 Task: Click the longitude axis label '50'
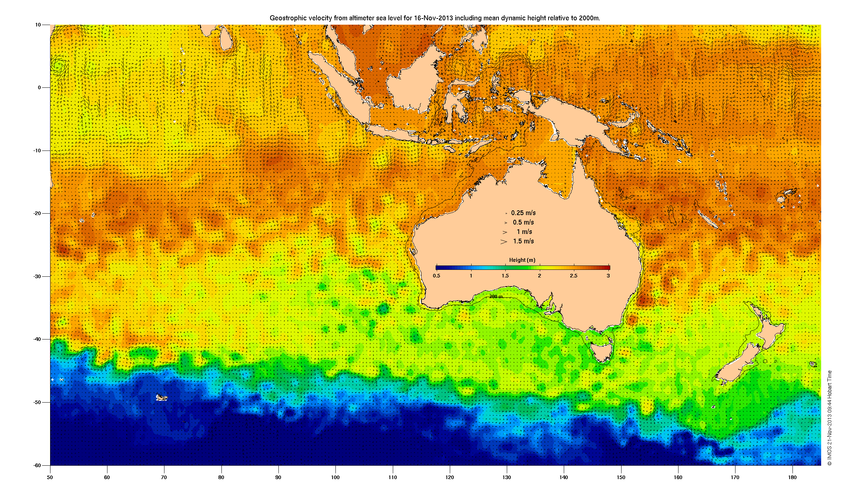(x=50, y=477)
